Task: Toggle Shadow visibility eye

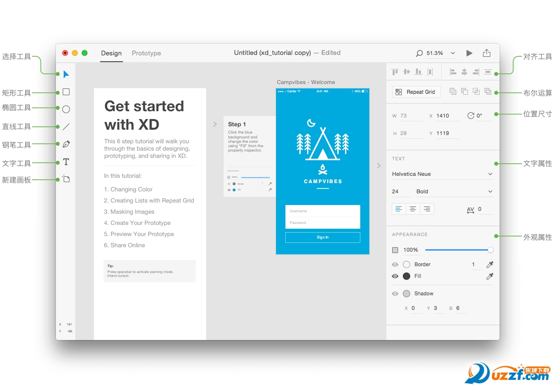Action: pyautogui.click(x=395, y=293)
